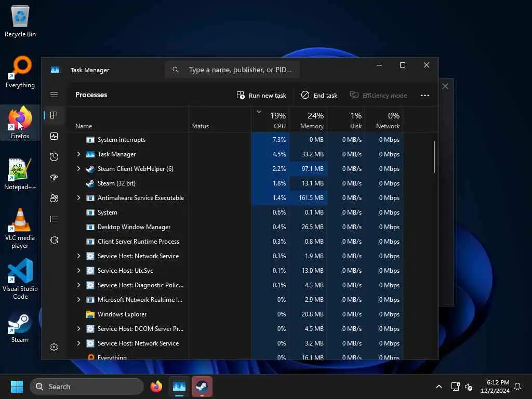Open the three-dot more options menu

coord(425,96)
